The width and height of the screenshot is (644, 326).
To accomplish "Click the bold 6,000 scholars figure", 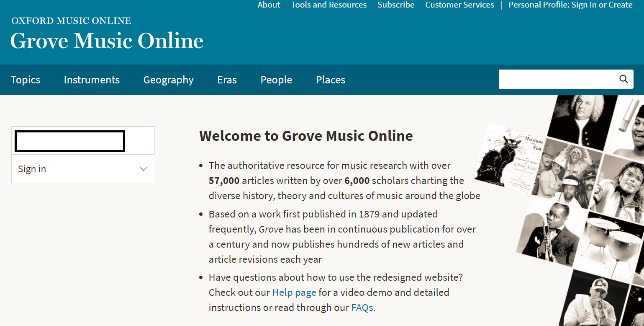I will (357, 181).
